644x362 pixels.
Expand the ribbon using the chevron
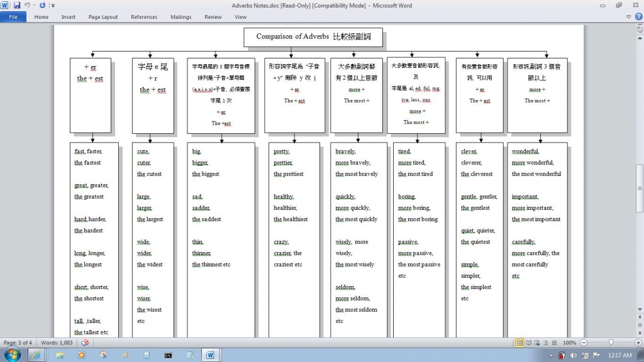pos(629,17)
